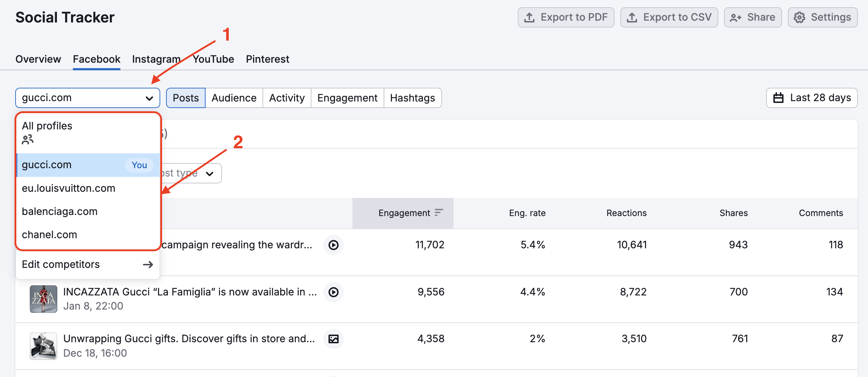Select the Activity view segment

(286, 98)
